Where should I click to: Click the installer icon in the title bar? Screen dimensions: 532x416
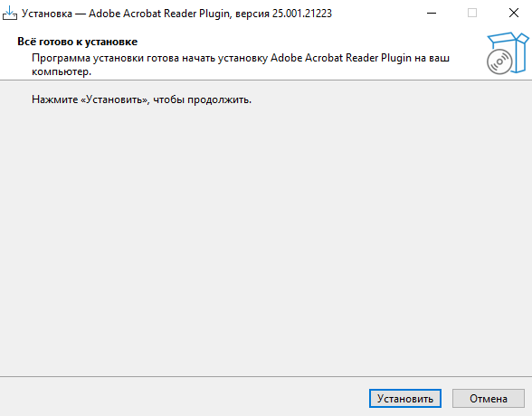tap(9, 14)
